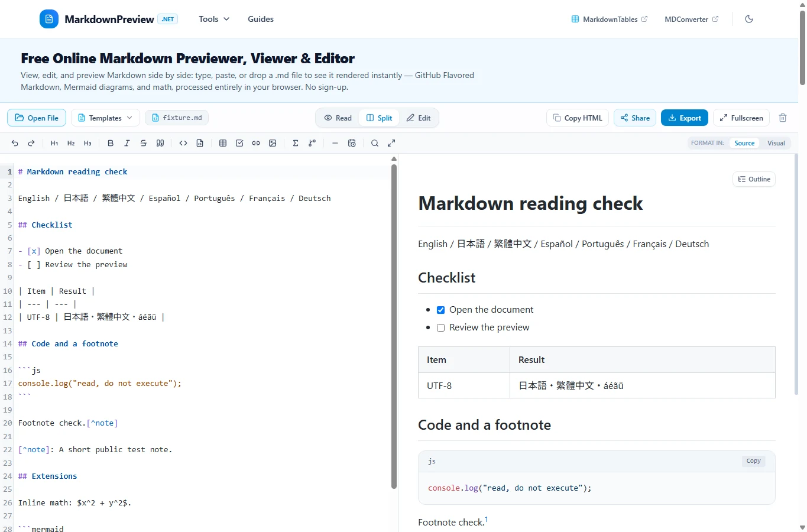The image size is (807, 532).
Task: Export the document
Action: [685, 118]
